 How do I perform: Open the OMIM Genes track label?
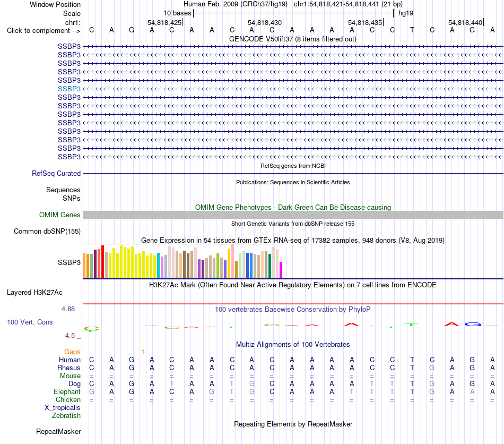pos(60,215)
